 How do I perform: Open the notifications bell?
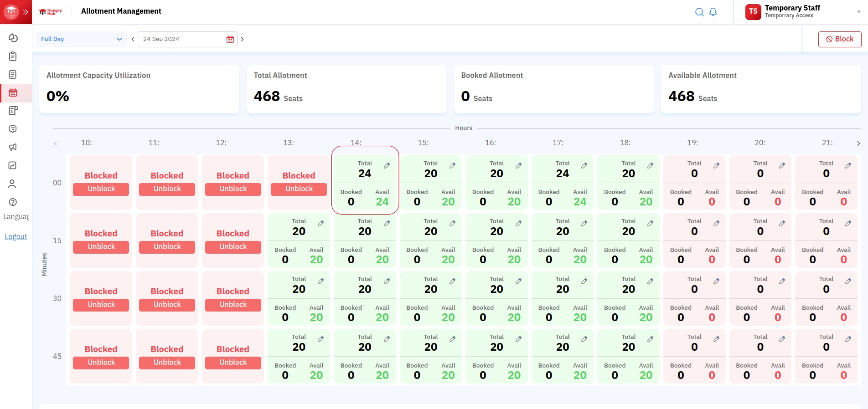coord(713,12)
